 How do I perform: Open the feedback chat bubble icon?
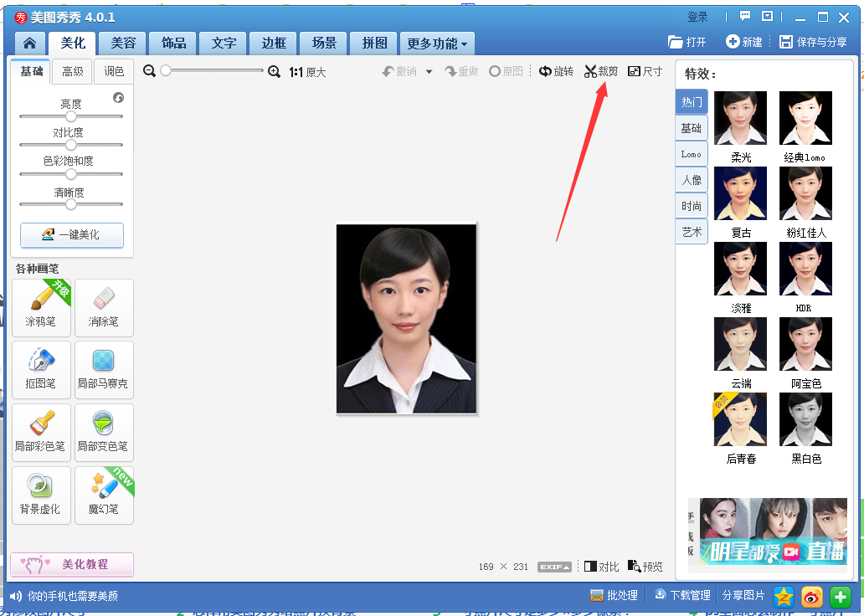coord(745,17)
